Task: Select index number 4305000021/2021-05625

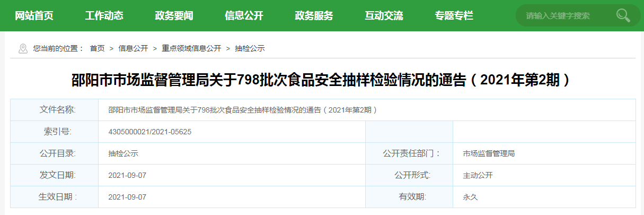Action: coord(149,132)
